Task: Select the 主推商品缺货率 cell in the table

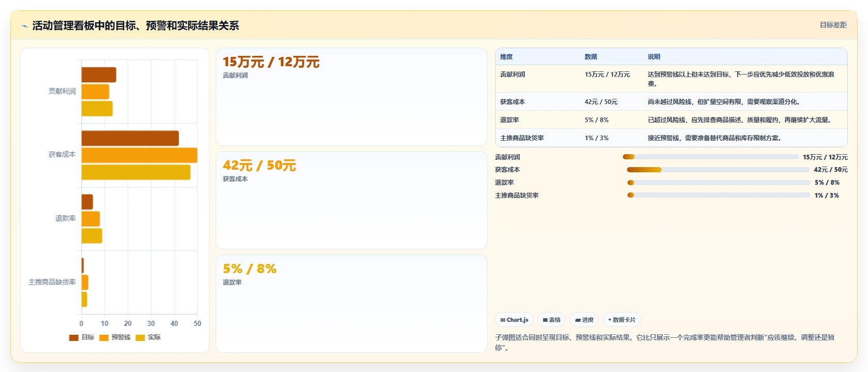Action: click(538, 138)
